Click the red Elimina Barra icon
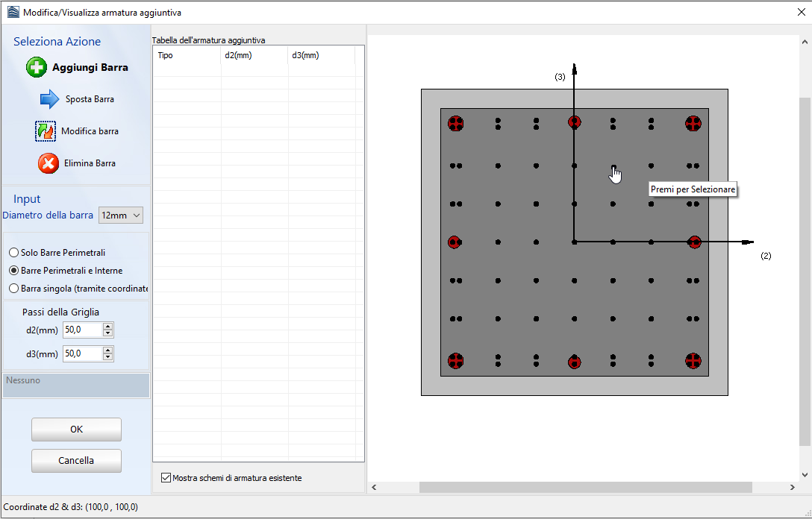Screen dimensions: 812x519 click(49, 163)
